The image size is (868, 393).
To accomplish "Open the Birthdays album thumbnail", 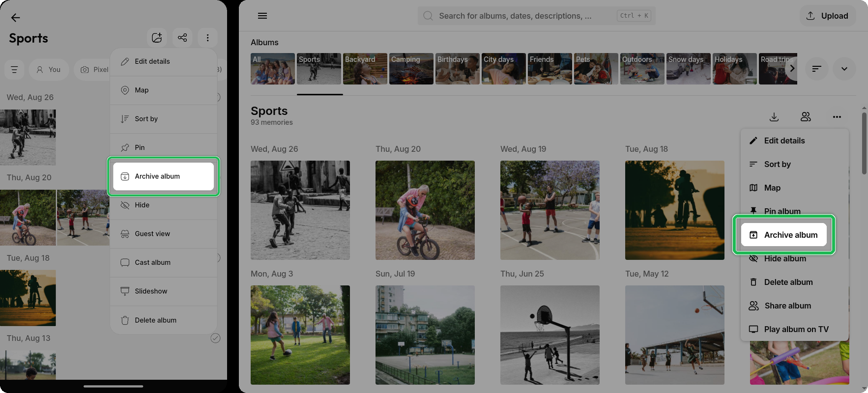I will click(458, 69).
